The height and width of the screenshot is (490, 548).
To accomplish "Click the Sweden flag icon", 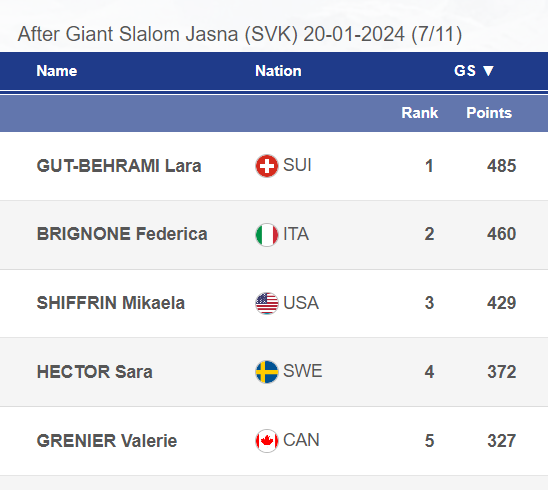I will (x=267, y=372).
